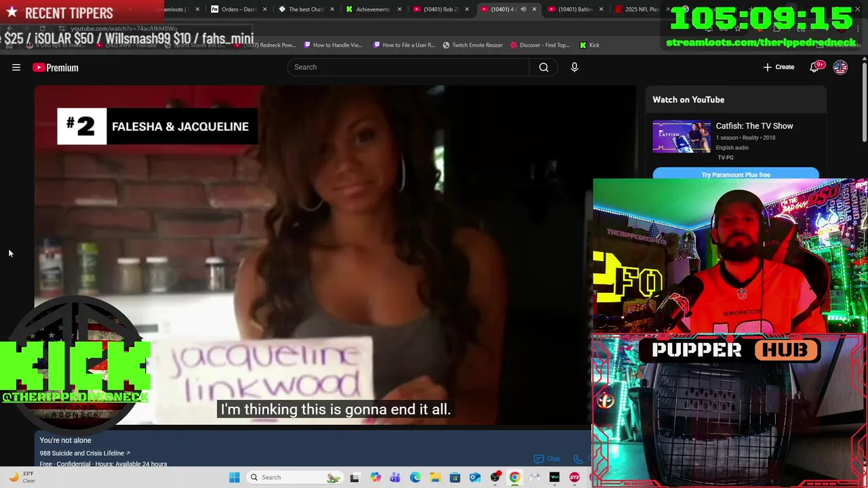Close the 'Orders – Dash' tab

coord(265,9)
